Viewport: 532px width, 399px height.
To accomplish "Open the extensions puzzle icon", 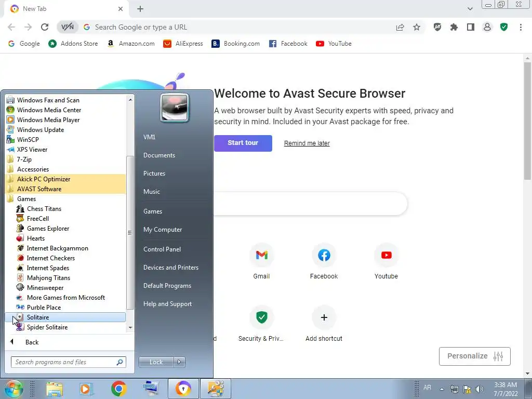I will 454,27.
